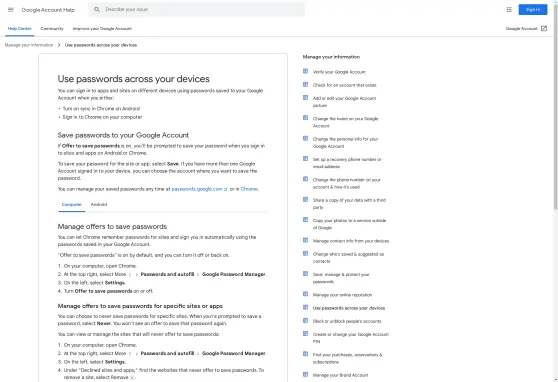Screen dimensions: 558x382
Task: Click the 'Save passwords to your Google Account' heading
Action: pos(123,135)
